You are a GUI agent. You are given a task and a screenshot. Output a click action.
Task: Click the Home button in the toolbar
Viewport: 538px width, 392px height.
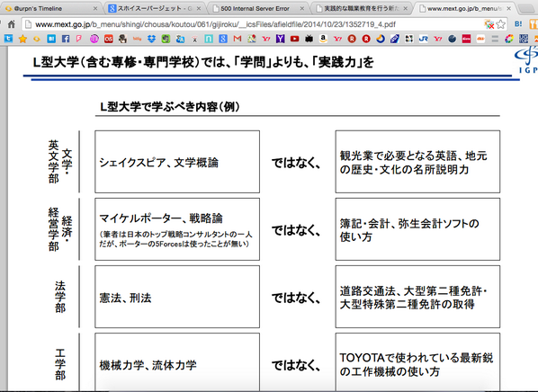[x=12, y=24]
